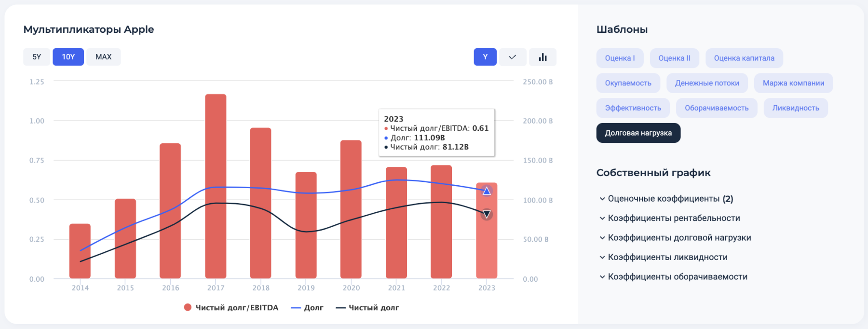
Task: Select the 5Y time range
Action: (x=37, y=57)
